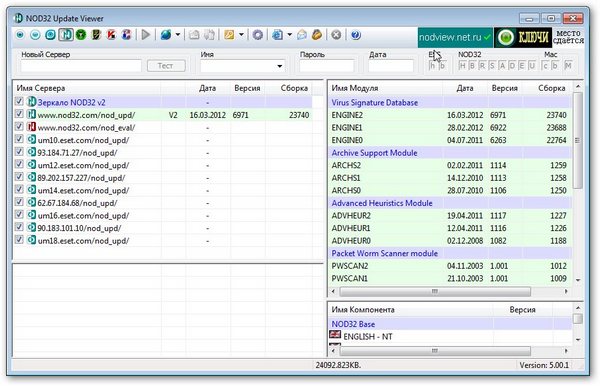Click the blue question mark help icon
This screenshot has width=600, height=386.
(x=355, y=35)
